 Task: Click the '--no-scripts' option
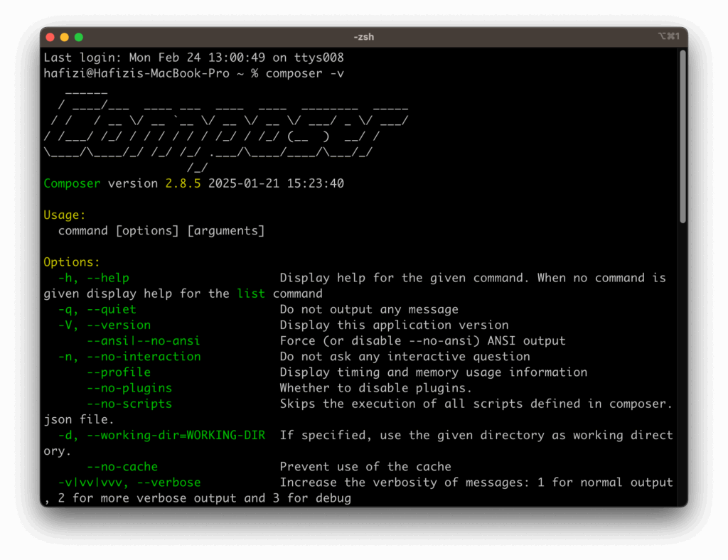tap(129, 404)
